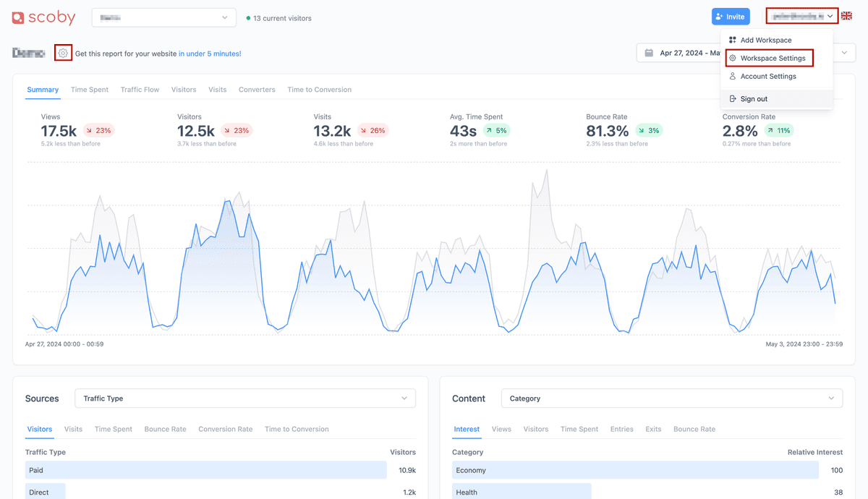Select the Health category row

647,492
